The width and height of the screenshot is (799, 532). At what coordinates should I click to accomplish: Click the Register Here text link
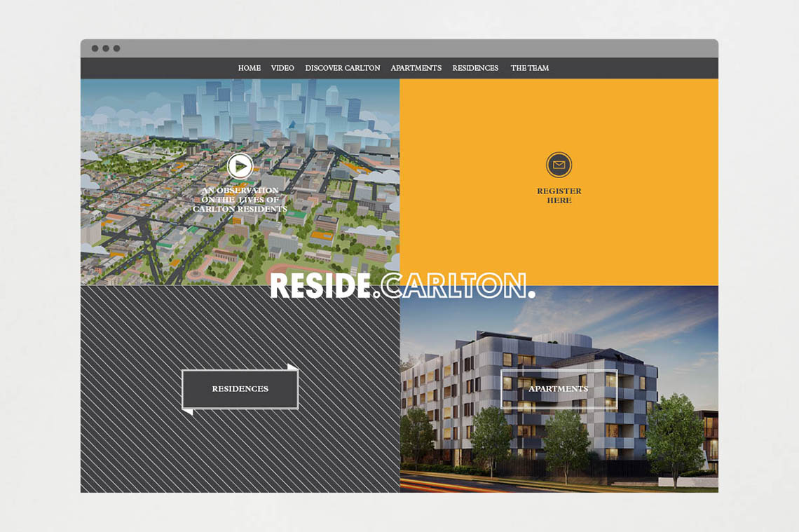(559, 196)
